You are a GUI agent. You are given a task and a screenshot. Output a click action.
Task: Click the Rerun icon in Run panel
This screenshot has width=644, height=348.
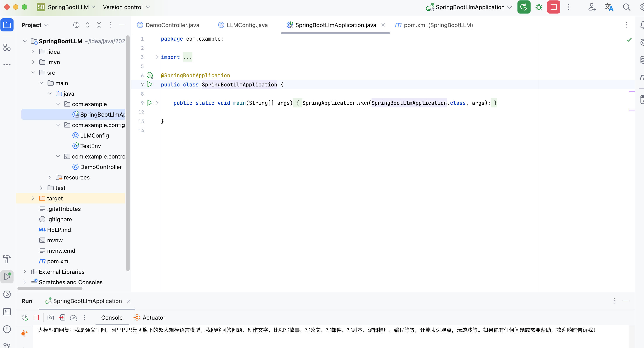[25, 317]
